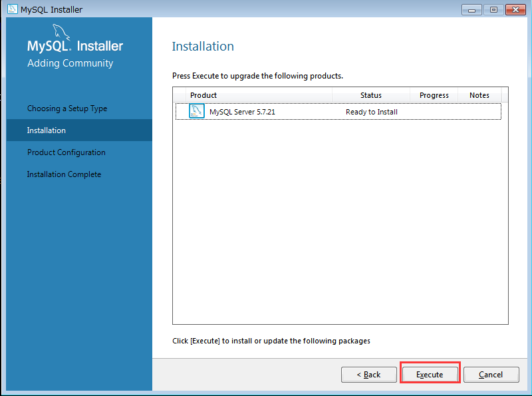Click the Progress column header

point(434,95)
